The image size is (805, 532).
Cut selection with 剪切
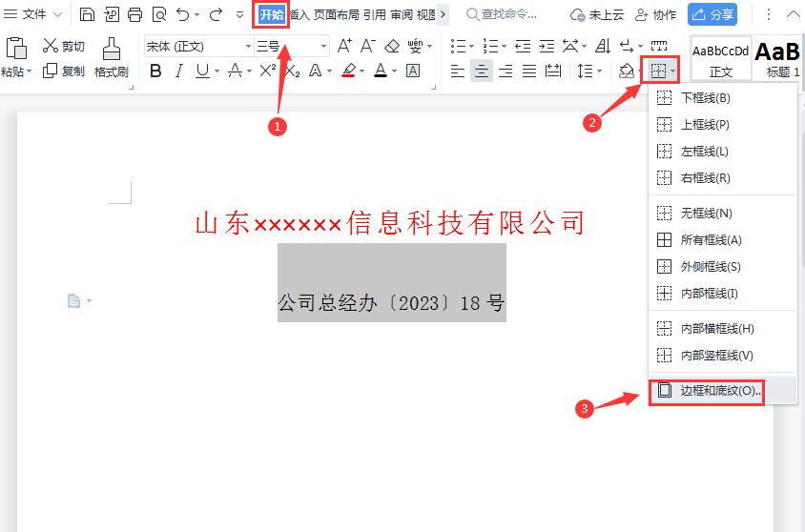[63, 46]
